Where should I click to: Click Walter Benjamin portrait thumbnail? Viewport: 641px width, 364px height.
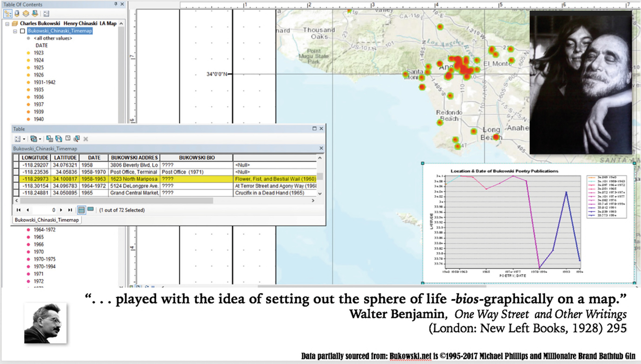pos(46,323)
